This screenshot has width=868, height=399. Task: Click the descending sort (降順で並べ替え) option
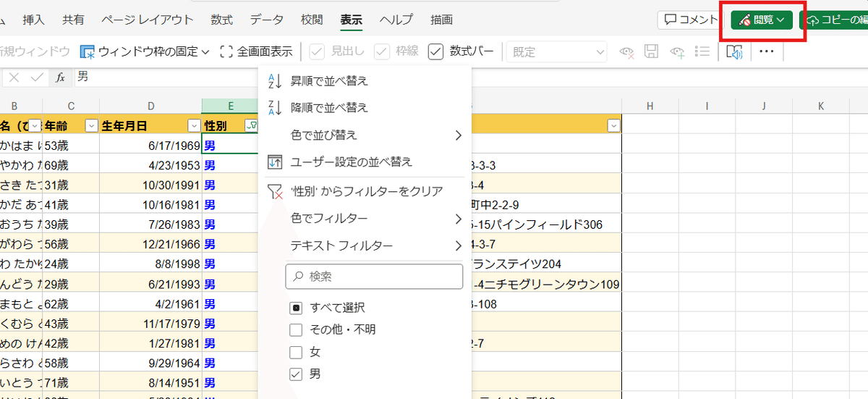[329, 108]
